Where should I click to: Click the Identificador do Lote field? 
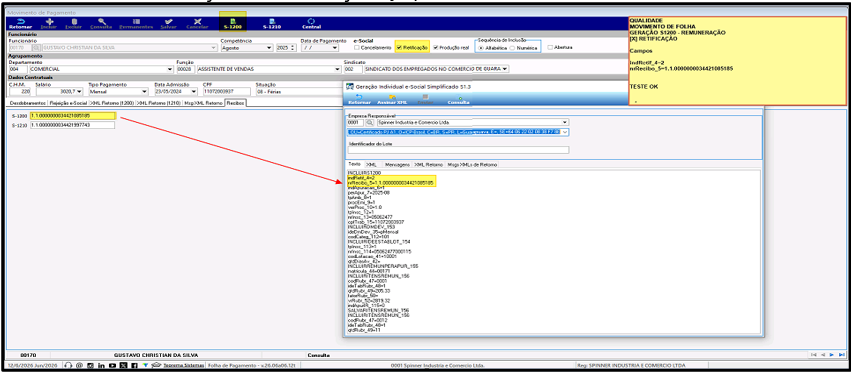coord(458,150)
